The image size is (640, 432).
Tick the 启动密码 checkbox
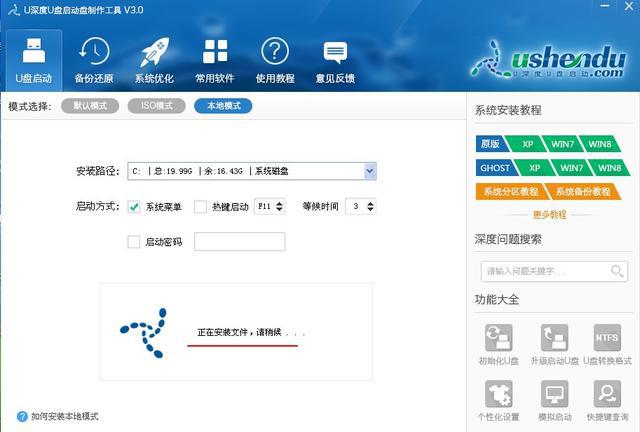(x=134, y=242)
